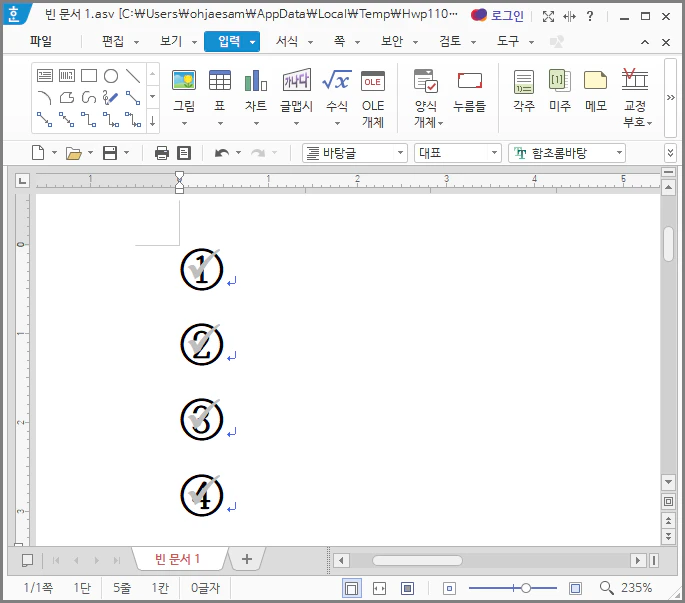Open the 차트 dropdown arrow
The height and width of the screenshot is (603, 685).
256,124
